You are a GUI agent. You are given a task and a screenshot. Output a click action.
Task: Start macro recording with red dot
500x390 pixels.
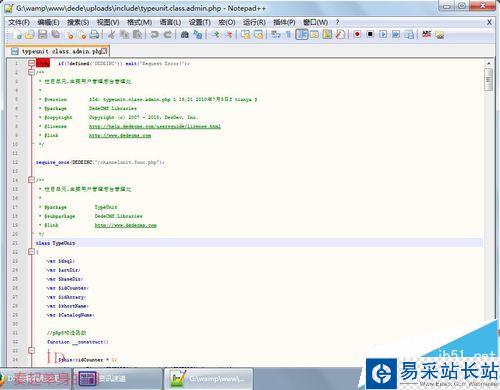[x=357, y=34]
